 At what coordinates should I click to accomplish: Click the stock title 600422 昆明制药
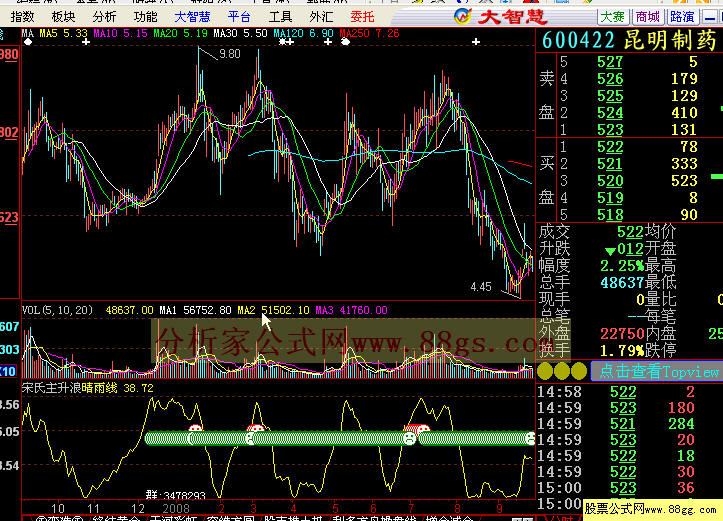tap(629, 41)
